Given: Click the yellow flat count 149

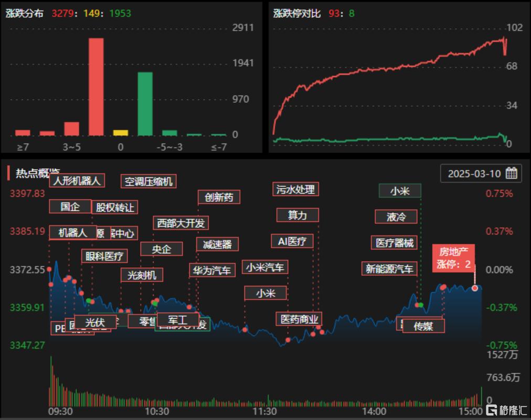Looking at the screenshot, I should (91, 13).
